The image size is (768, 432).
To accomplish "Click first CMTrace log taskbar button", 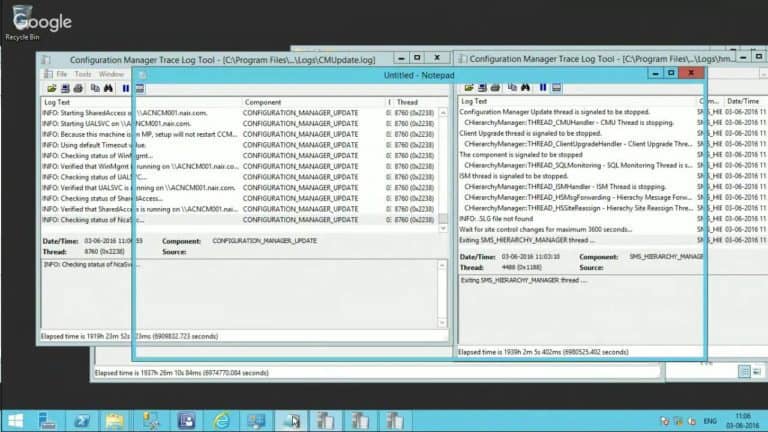I will [x=325, y=421].
